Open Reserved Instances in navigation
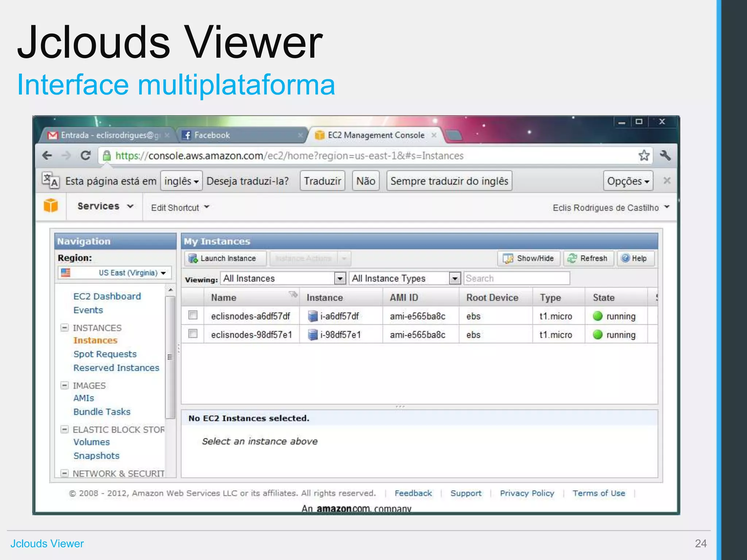 116,368
